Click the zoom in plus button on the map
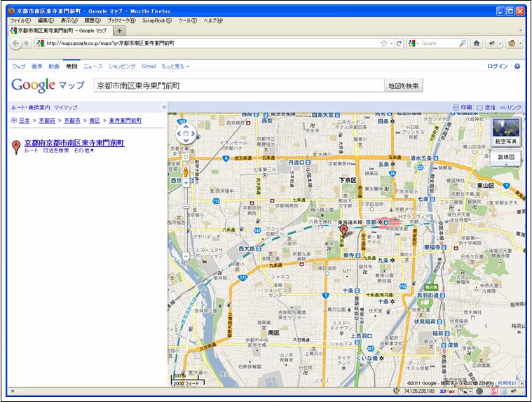The width and height of the screenshot is (532, 402). pos(186,183)
